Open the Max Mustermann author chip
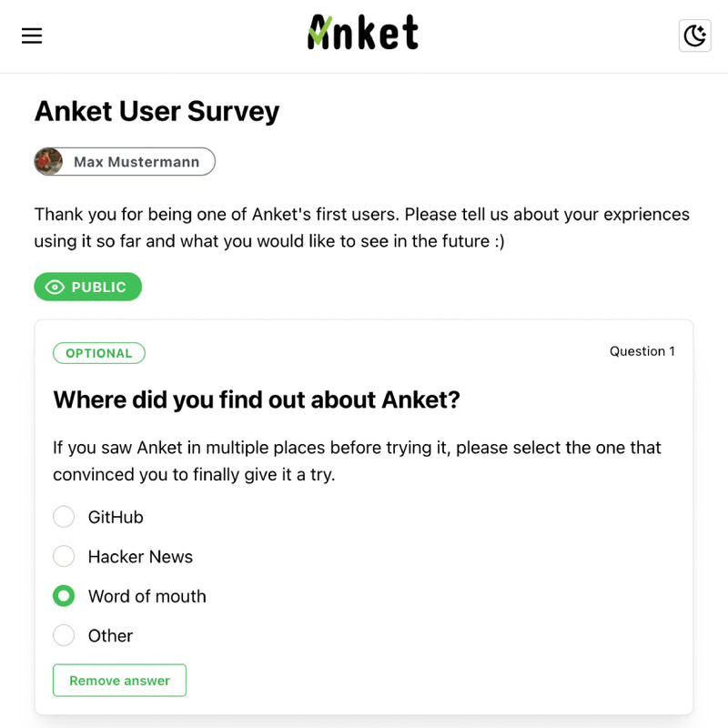This screenshot has height=728, width=728. click(x=125, y=162)
